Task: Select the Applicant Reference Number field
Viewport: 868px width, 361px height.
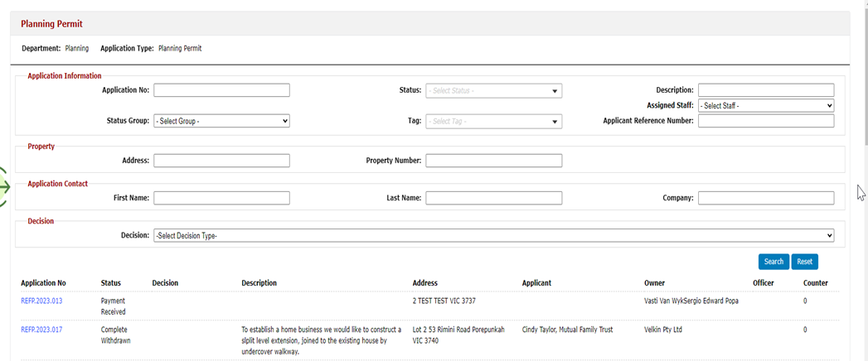Action: click(x=766, y=121)
